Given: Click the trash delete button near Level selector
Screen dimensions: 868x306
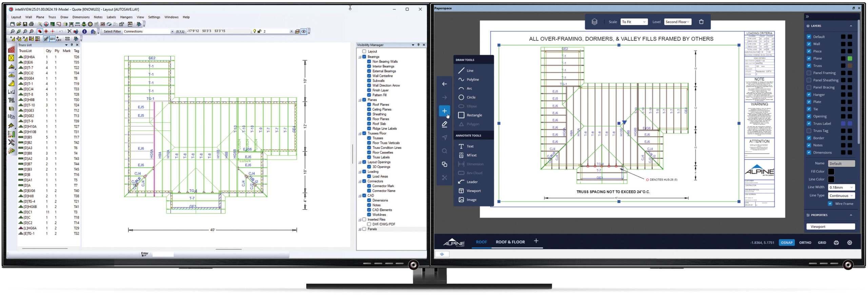Looking at the screenshot, I should coord(701,22).
